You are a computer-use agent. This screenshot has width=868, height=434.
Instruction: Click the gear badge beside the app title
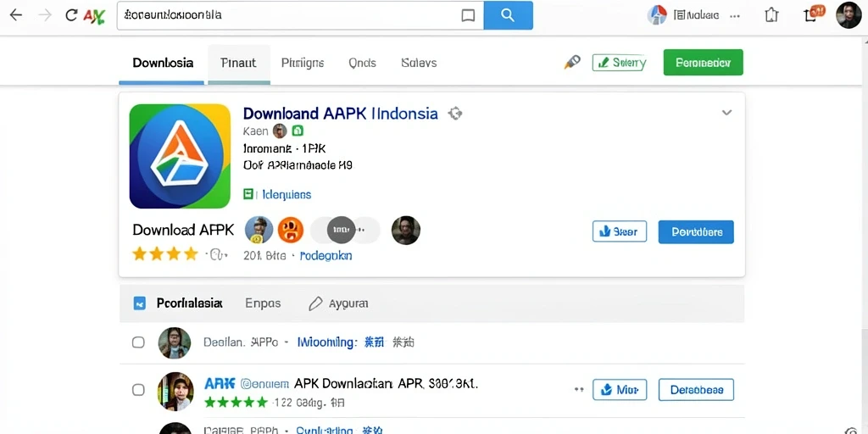pos(455,114)
